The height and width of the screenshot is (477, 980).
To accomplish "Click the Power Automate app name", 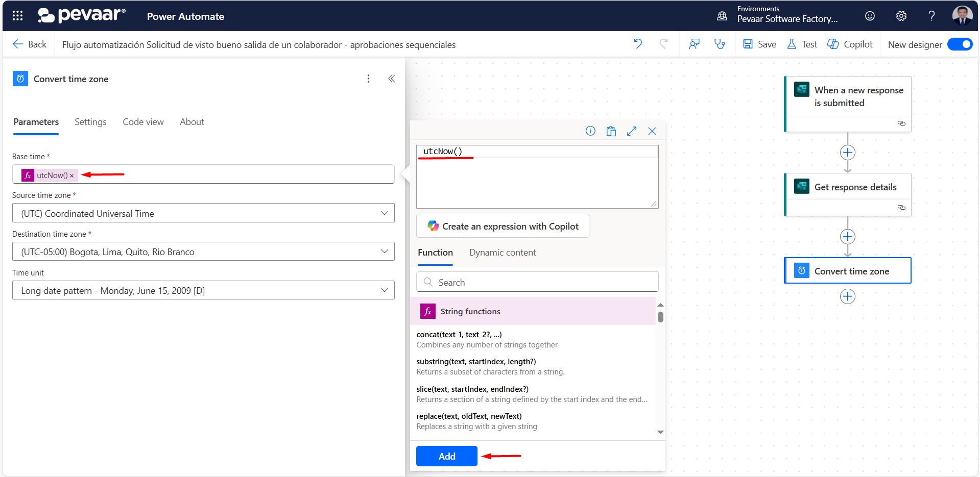I will (185, 16).
